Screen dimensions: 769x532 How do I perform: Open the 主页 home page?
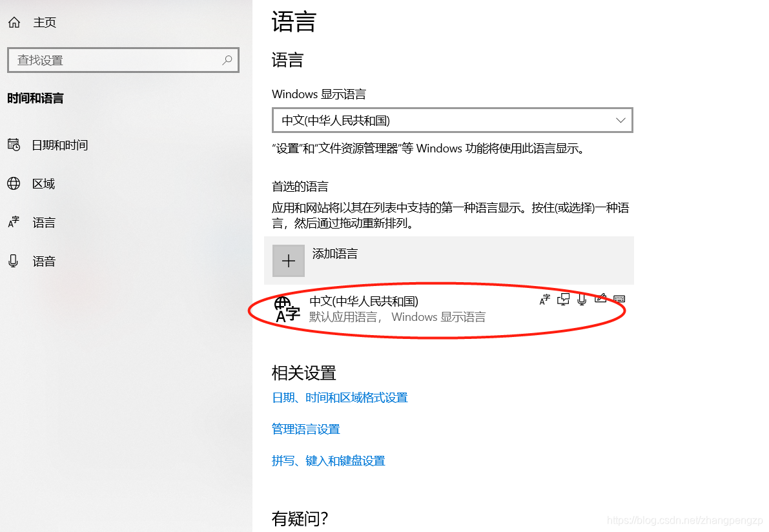click(44, 22)
